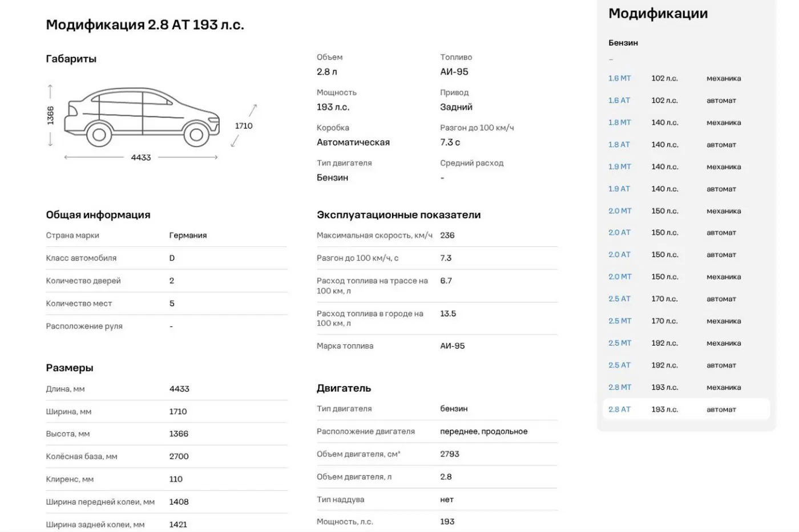Open the 1.6 AT modification link
Viewport: 799px width, 532px height.
619,100
